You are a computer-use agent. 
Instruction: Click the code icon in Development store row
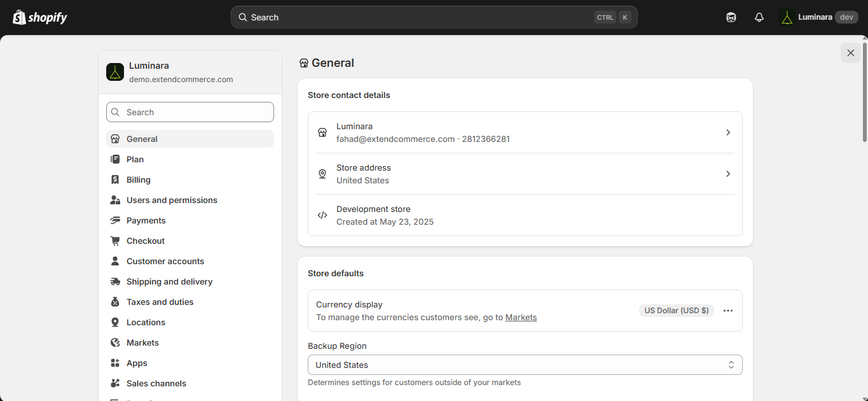(x=322, y=215)
